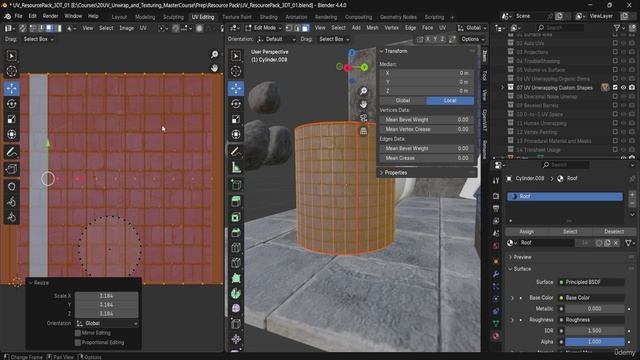Select the Knife tool

click(236, 263)
